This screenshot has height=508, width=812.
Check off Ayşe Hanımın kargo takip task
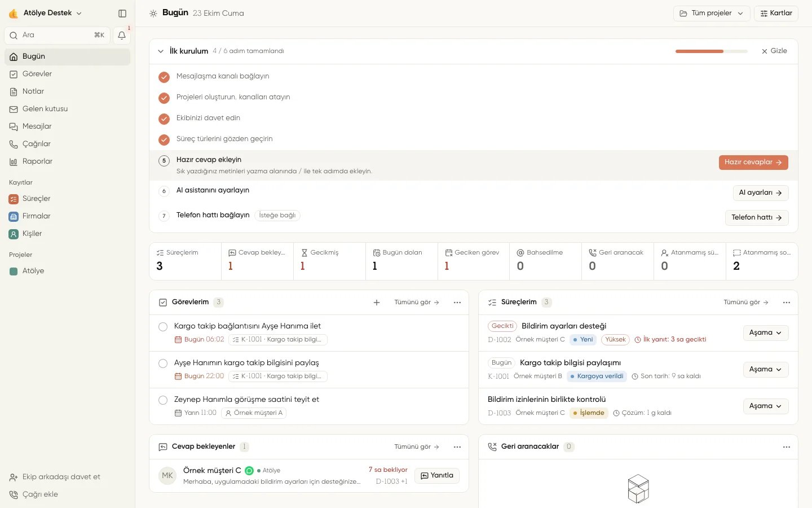(163, 364)
